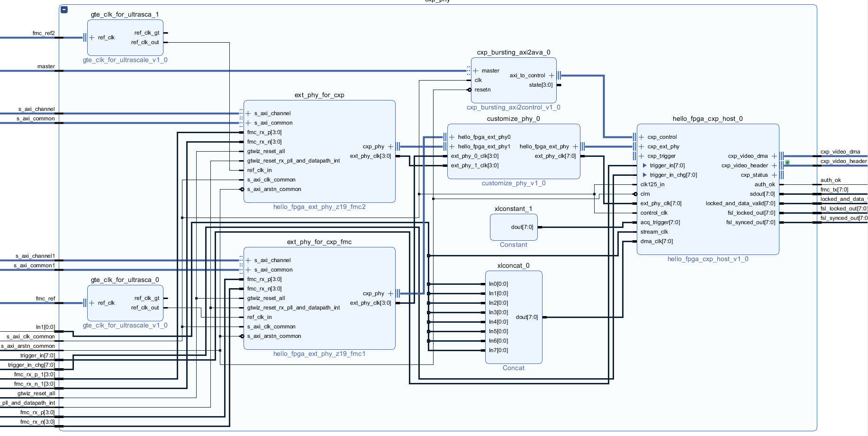
Task: Expand axi_to_control interface plus icon
Action: point(552,75)
